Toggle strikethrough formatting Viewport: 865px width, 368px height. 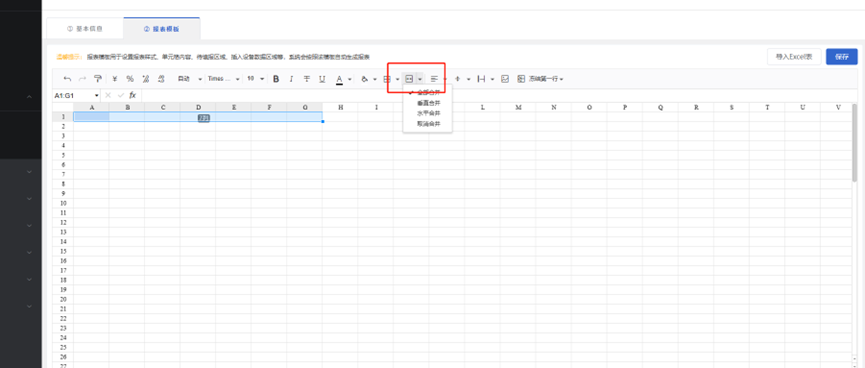coord(307,79)
